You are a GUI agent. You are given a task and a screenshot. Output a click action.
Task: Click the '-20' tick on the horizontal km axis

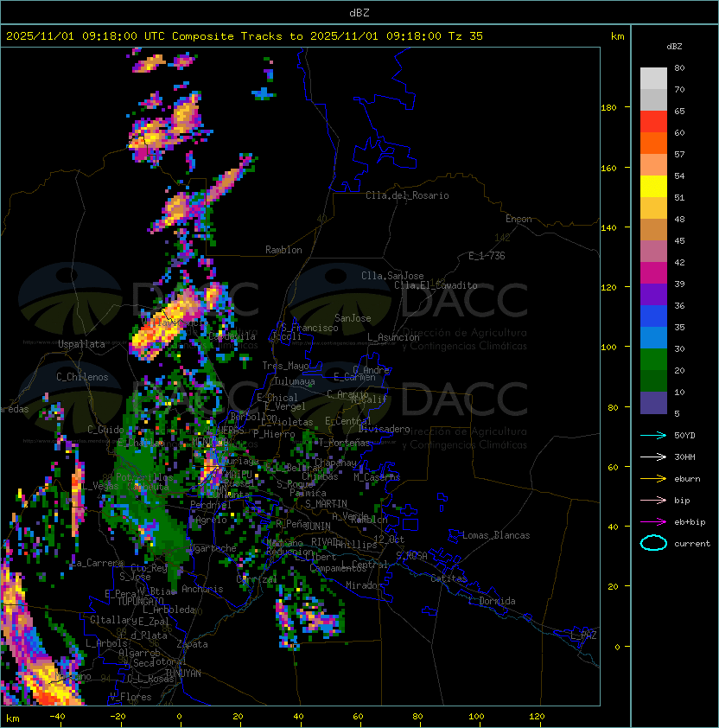pos(118,717)
